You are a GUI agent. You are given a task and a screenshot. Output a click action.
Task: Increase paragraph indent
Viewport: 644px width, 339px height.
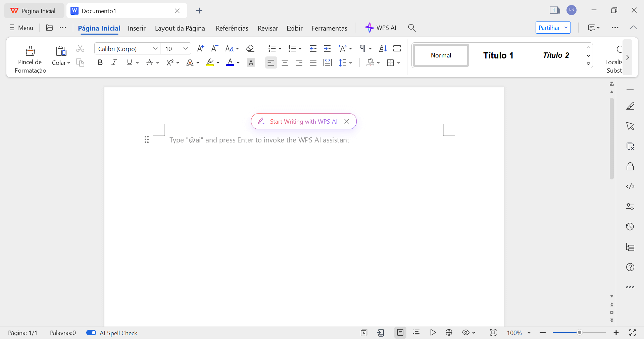coord(327,49)
